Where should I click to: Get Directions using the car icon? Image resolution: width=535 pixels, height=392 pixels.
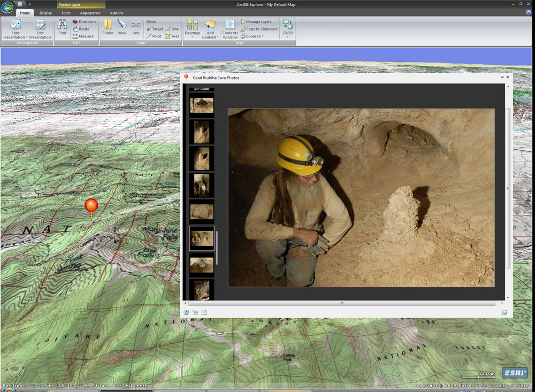point(85,21)
